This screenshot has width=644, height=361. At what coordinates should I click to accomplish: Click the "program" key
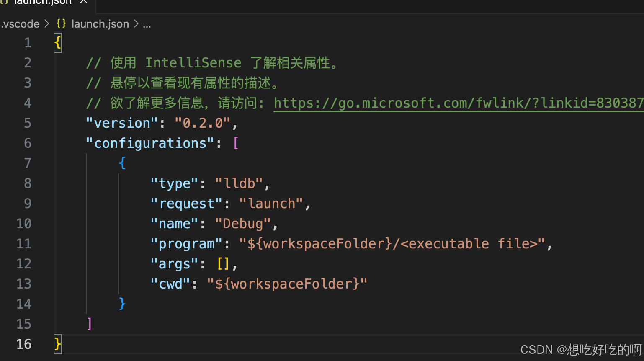pos(186,244)
